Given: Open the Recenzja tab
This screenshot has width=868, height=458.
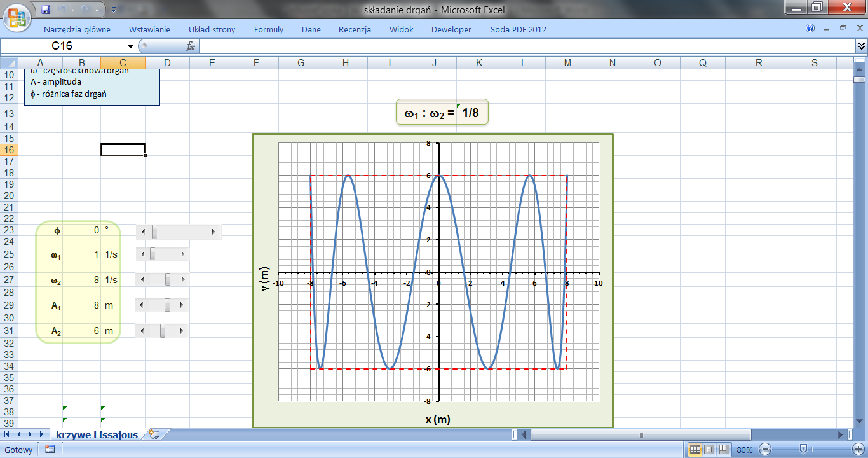Looking at the screenshot, I should [x=355, y=29].
